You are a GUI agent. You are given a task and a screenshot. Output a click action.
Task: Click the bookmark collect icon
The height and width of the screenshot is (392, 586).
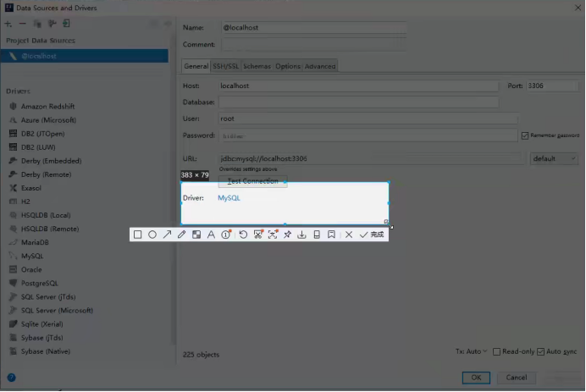[x=331, y=235]
